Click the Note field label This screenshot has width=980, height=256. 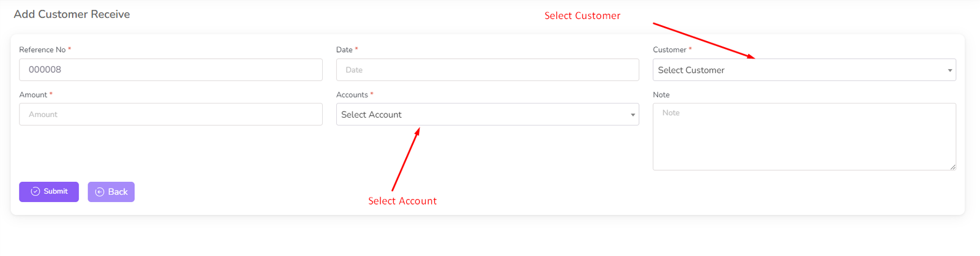[x=661, y=95]
